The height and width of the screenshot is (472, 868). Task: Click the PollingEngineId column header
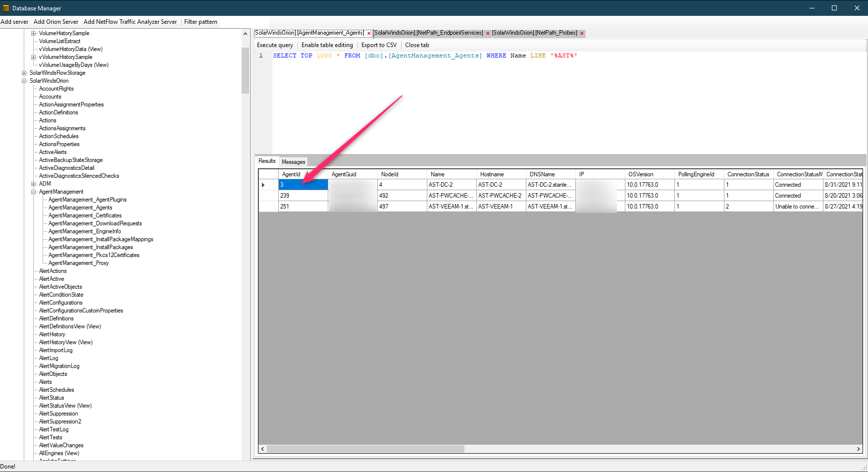(x=699, y=174)
